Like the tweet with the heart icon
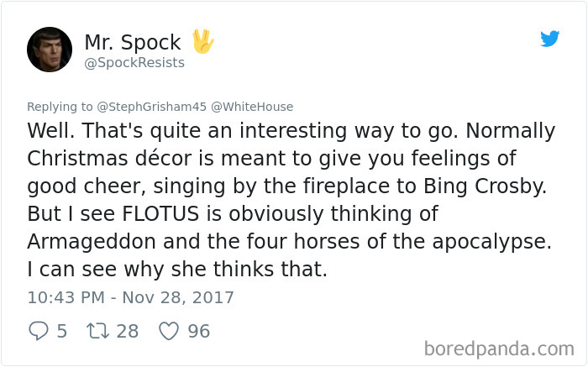This screenshot has width=588, height=367. 169,332
